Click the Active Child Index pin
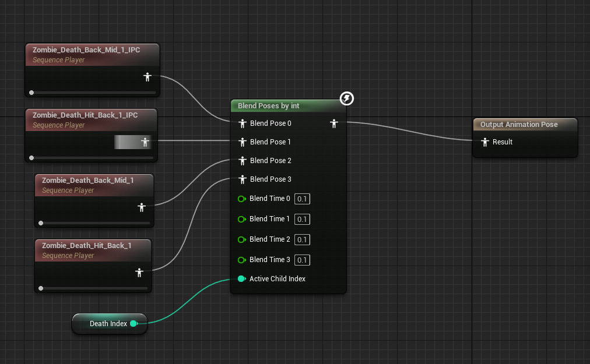590x364 pixels. 241,279
